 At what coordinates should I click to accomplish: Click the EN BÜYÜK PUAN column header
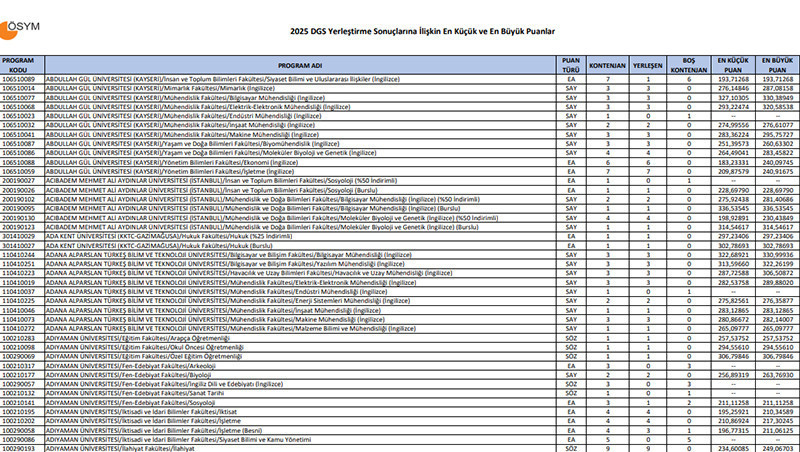(777, 65)
